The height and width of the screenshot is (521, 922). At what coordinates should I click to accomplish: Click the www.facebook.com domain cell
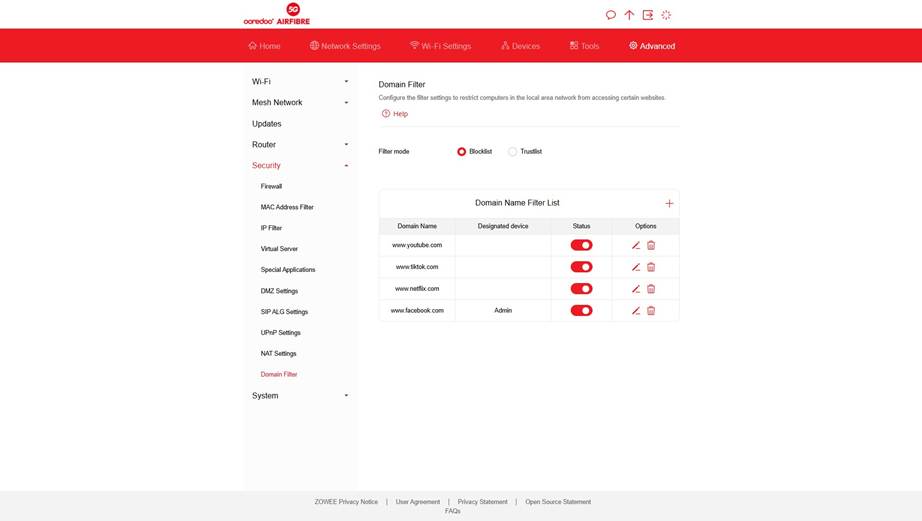click(417, 310)
